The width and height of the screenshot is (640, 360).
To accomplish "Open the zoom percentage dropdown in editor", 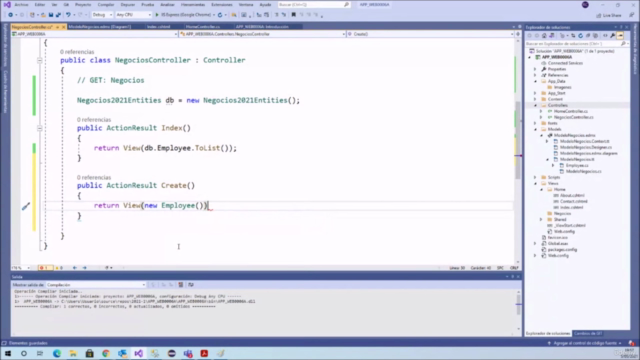I will coord(20,268).
